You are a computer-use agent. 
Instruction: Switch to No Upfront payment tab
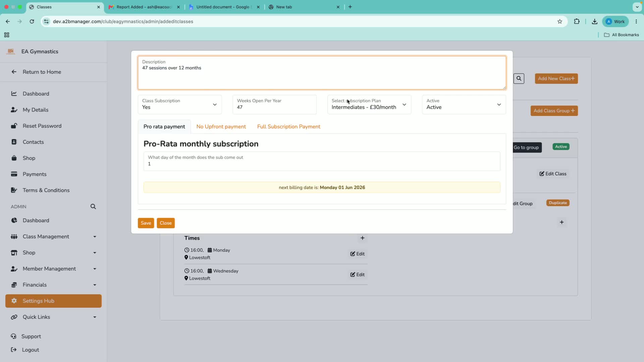221,127
